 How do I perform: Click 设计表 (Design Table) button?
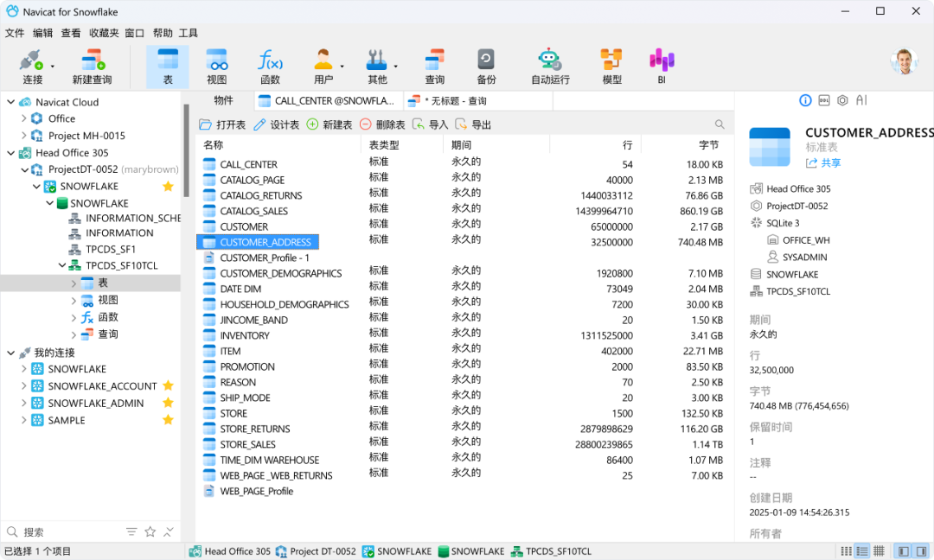[x=277, y=124]
